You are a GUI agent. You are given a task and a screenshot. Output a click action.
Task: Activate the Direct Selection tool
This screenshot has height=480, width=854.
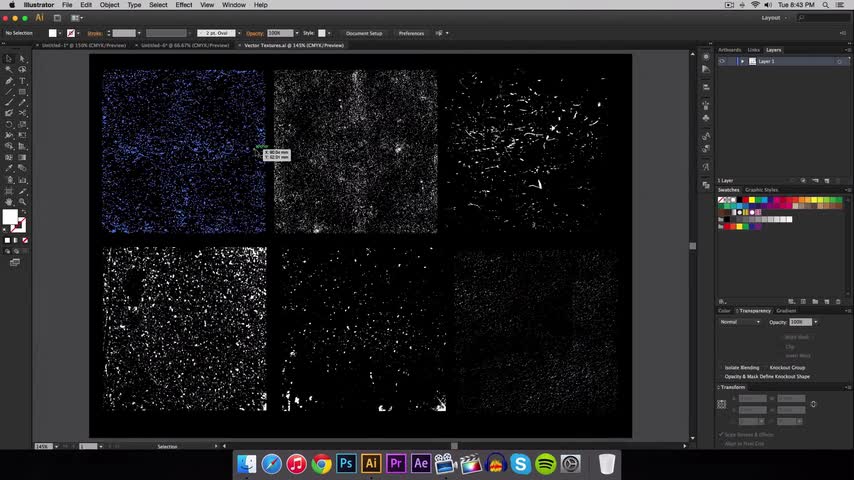(22, 58)
